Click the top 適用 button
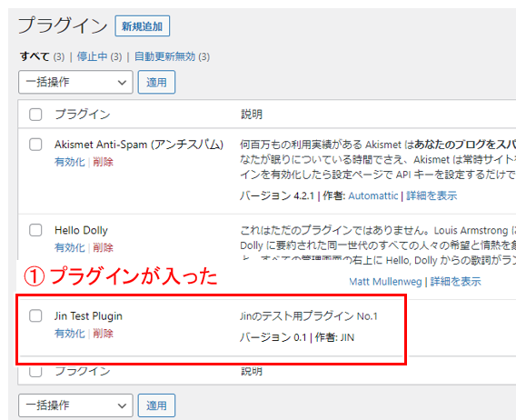 pos(156,82)
